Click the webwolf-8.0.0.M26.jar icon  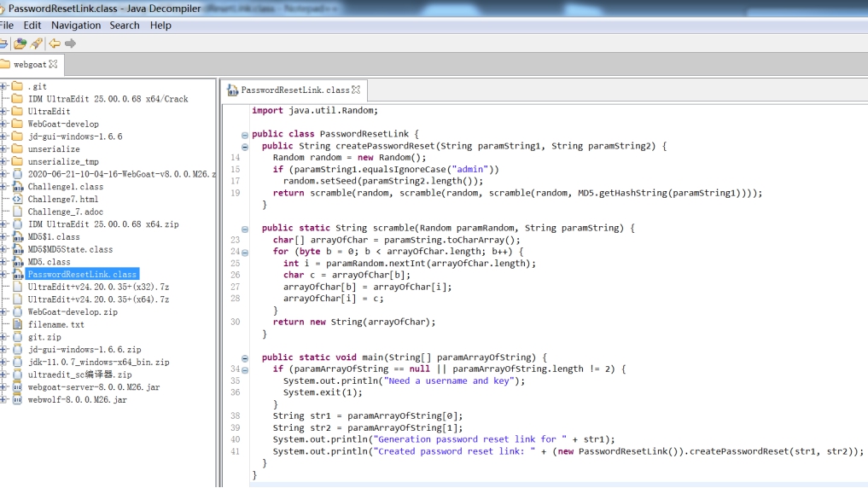pyautogui.click(x=18, y=399)
